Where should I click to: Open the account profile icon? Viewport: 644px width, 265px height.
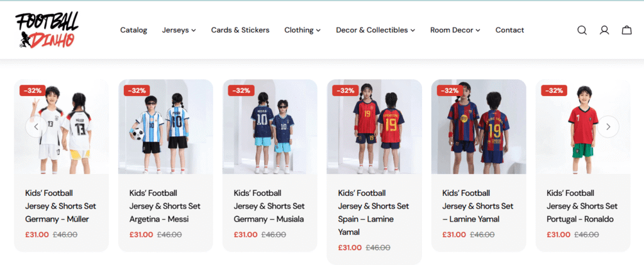pyautogui.click(x=604, y=30)
